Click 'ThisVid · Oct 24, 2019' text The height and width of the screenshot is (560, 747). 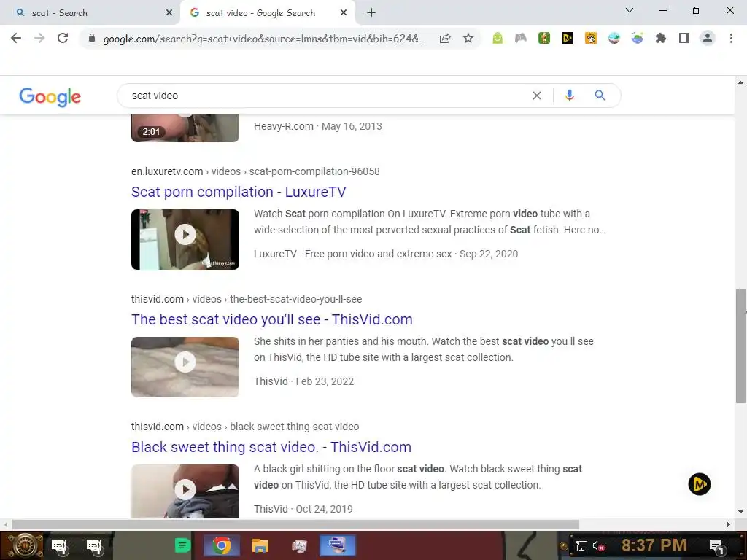point(303,510)
